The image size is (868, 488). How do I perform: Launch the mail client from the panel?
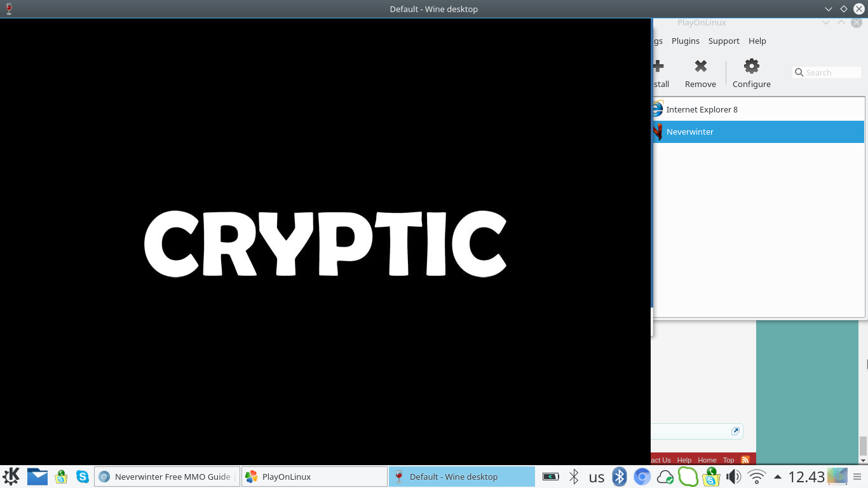[x=37, y=477]
